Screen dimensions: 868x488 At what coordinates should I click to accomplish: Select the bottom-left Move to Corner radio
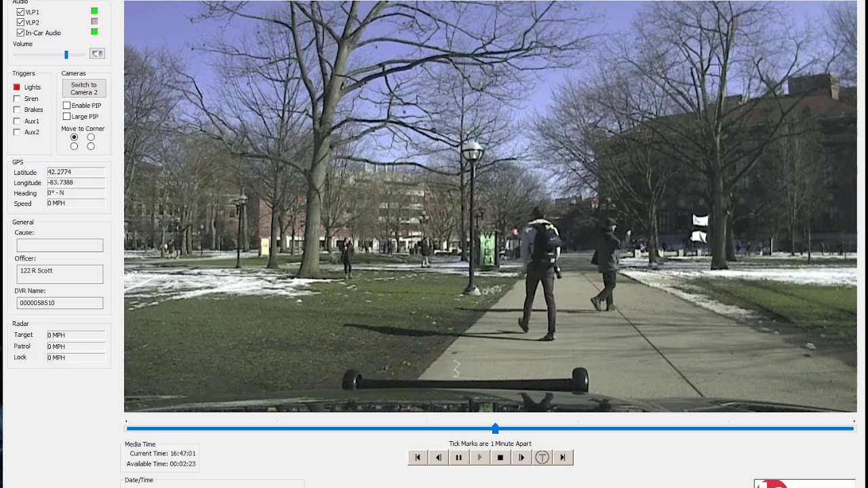pos(74,146)
